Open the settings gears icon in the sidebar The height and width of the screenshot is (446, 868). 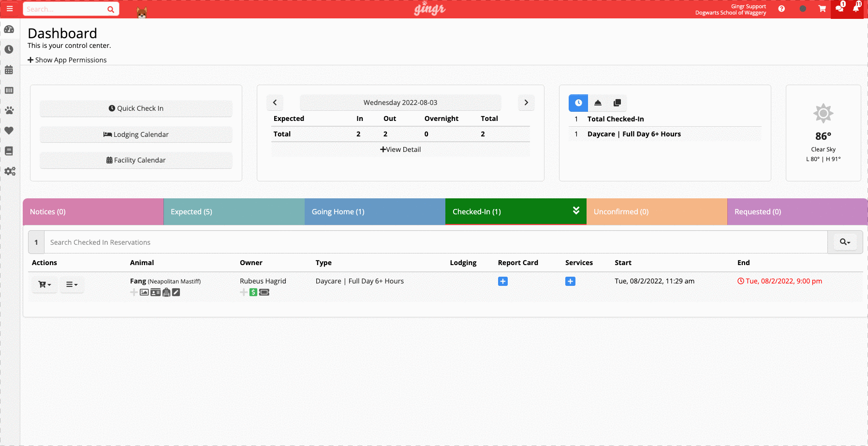pyautogui.click(x=10, y=171)
